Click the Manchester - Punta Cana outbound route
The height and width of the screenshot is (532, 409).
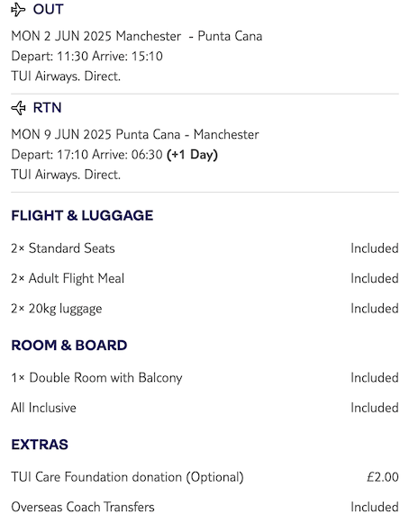(x=189, y=36)
